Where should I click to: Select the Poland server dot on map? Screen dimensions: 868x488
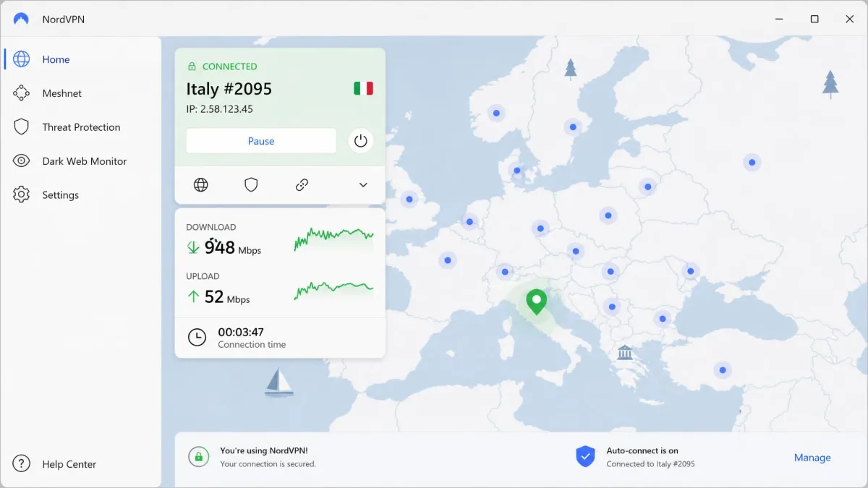pyautogui.click(x=608, y=215)
